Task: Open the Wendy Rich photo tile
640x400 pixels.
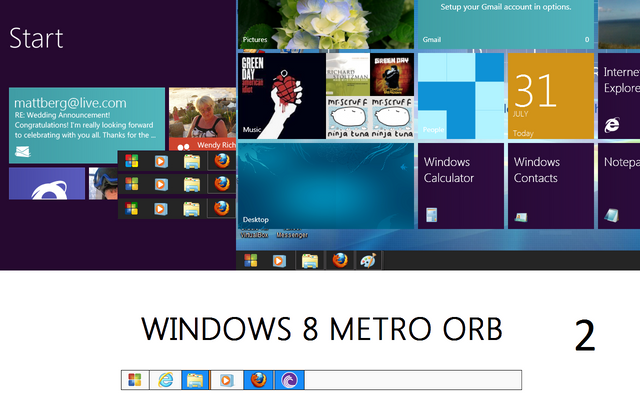Action: [x=202, y=118]
